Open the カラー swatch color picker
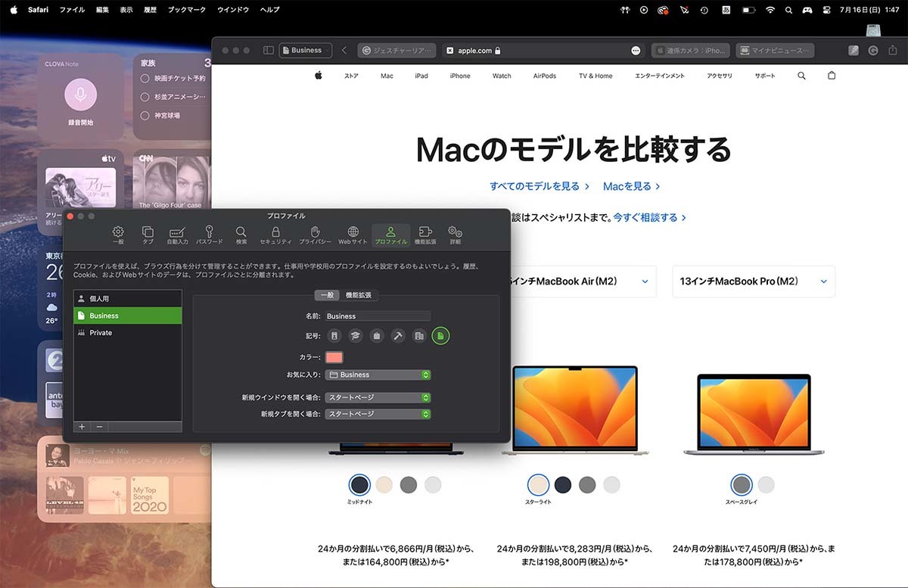Screen dimensions: 908x588 pos(334,357)
